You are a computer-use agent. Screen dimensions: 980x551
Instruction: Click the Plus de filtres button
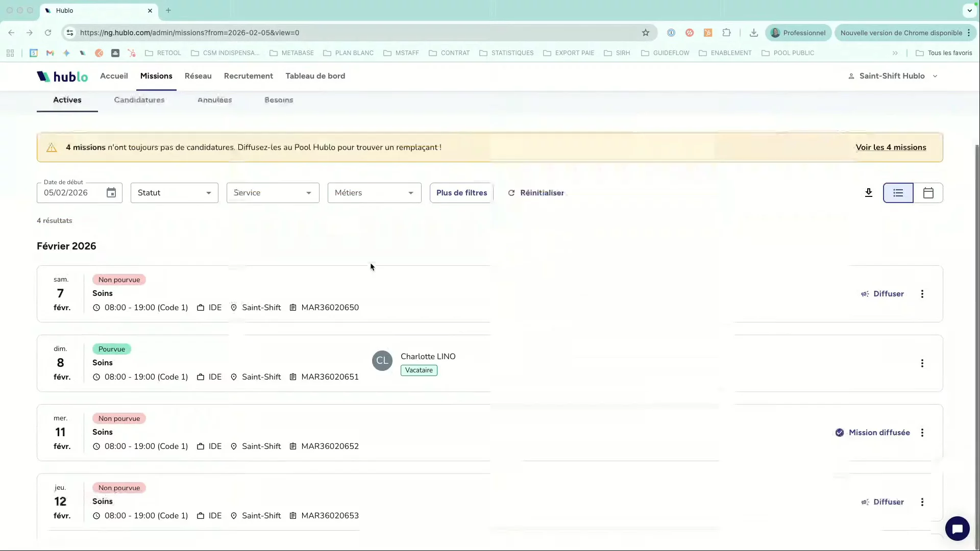click(x=461, y=193)
